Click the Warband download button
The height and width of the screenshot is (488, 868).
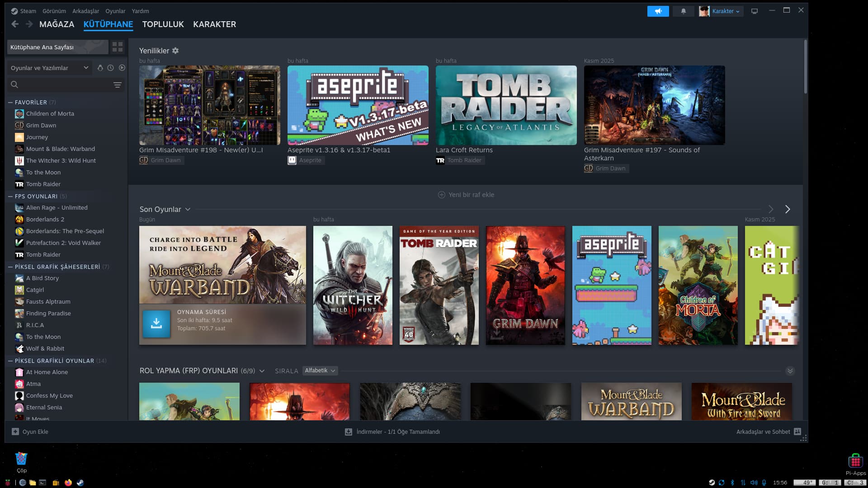coord(156,324)
